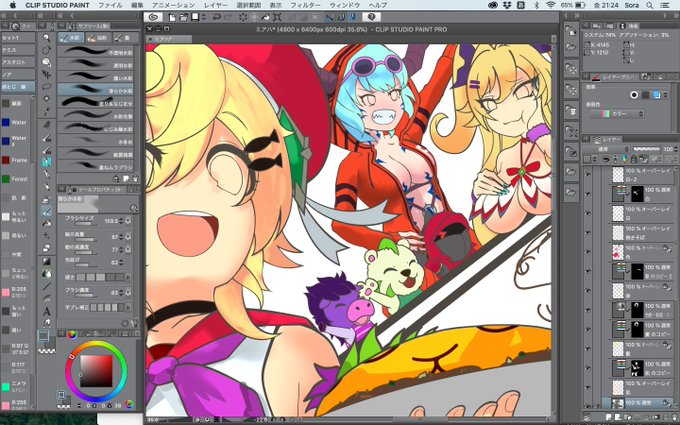Open the macOS Spotlight search icon
Screen dimensions: 680x425
click(650, 5)
